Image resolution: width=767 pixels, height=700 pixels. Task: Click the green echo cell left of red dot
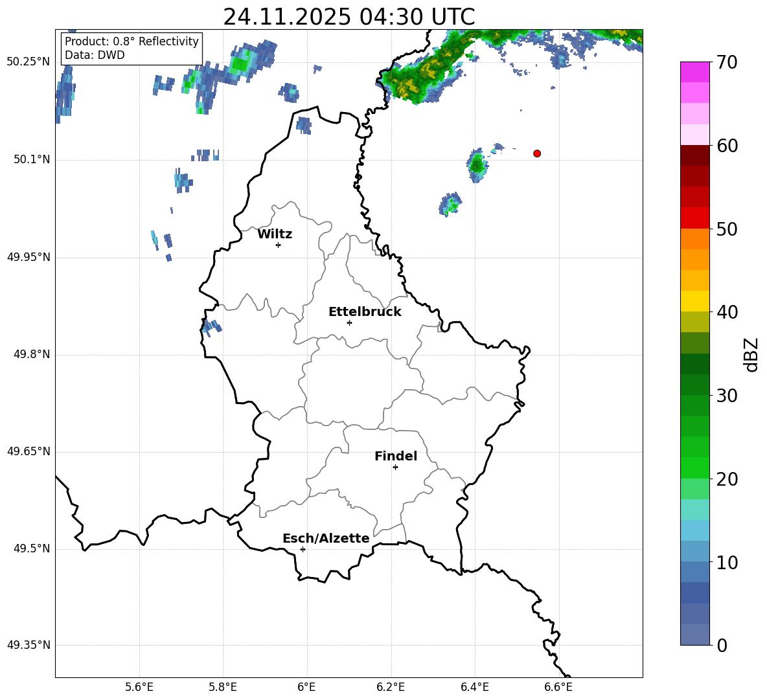tap(476, 164)
